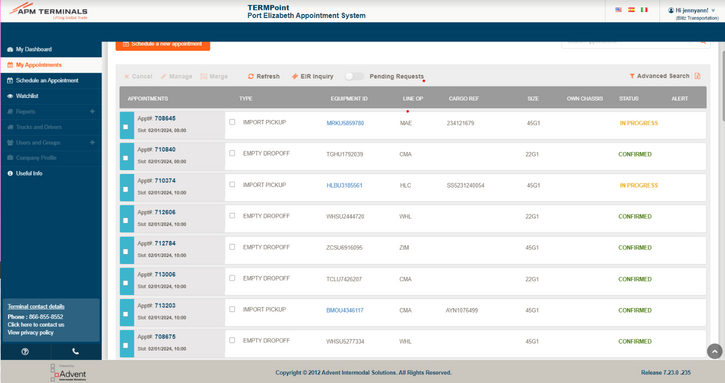Sort by APPOINTMENTS column header

click(x=147, y=99)
